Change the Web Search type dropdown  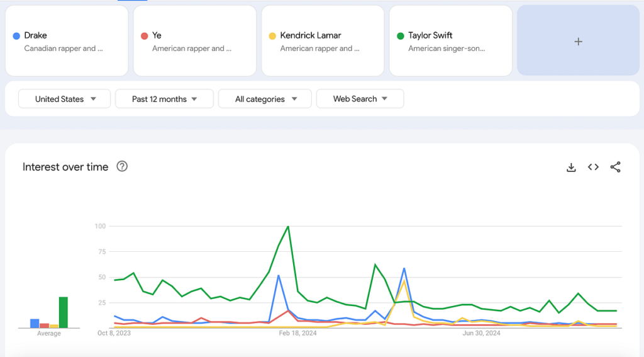(x=360, y=99)
